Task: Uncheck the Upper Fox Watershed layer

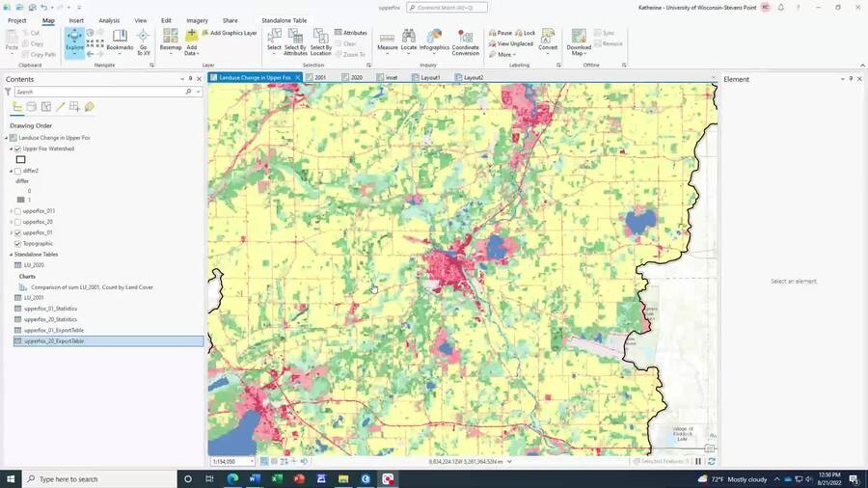Action: (17, 149)
